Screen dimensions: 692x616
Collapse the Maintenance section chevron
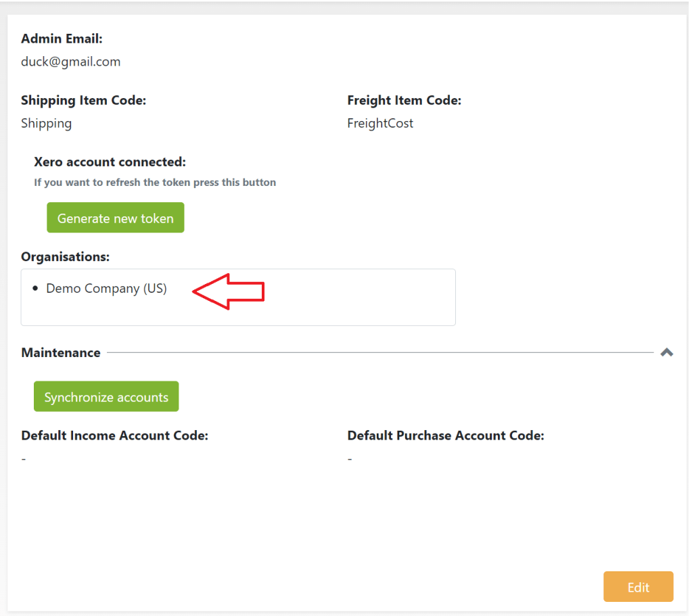point(666,352)
